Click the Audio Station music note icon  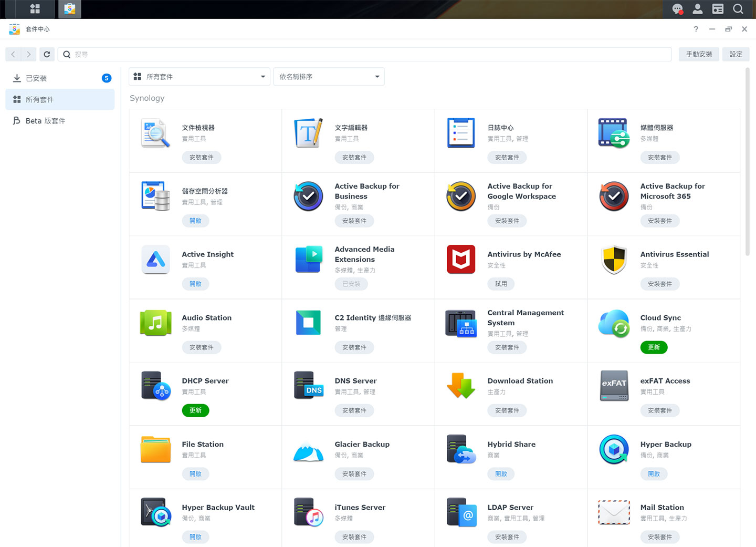(x=155, y=323)
